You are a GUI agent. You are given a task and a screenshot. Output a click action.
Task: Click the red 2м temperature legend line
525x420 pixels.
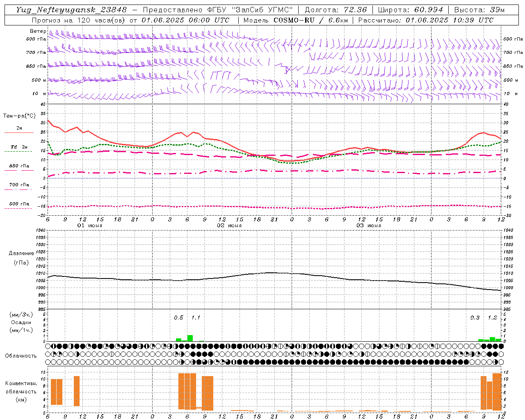(19, 132)
